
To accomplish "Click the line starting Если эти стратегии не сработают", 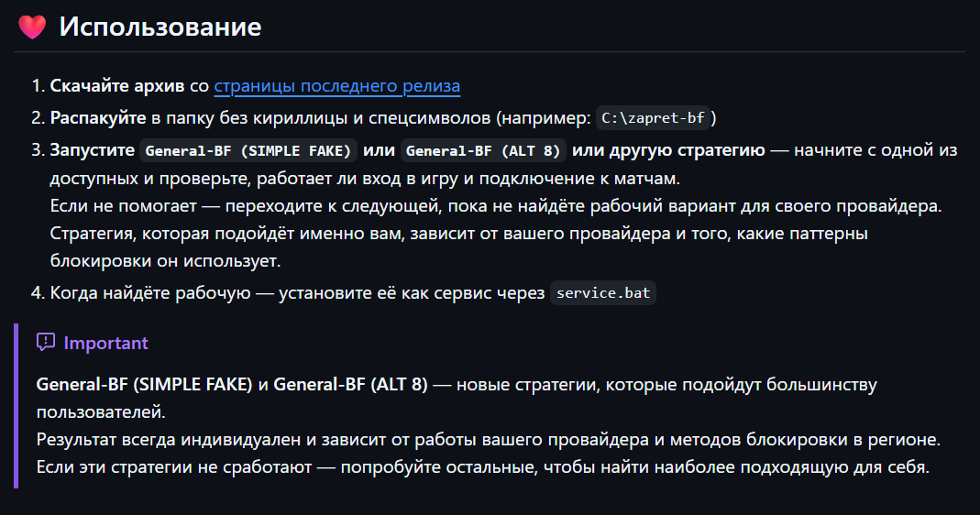I will tap(483, 466).
